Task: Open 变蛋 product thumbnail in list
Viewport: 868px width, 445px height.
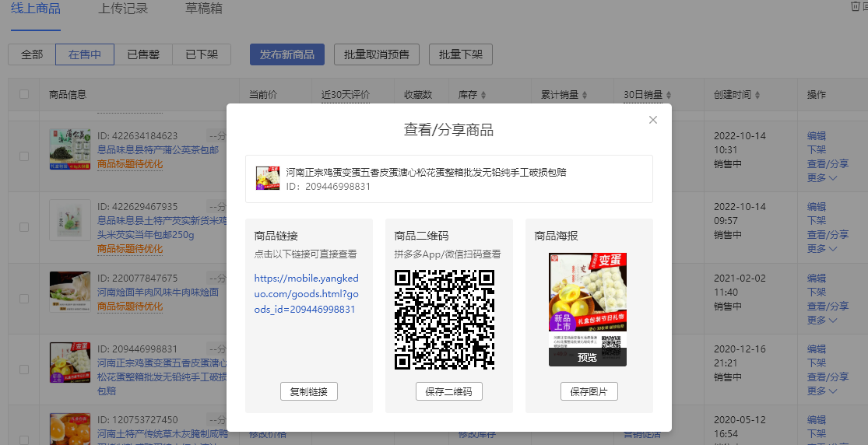Action: click(70, 362)
